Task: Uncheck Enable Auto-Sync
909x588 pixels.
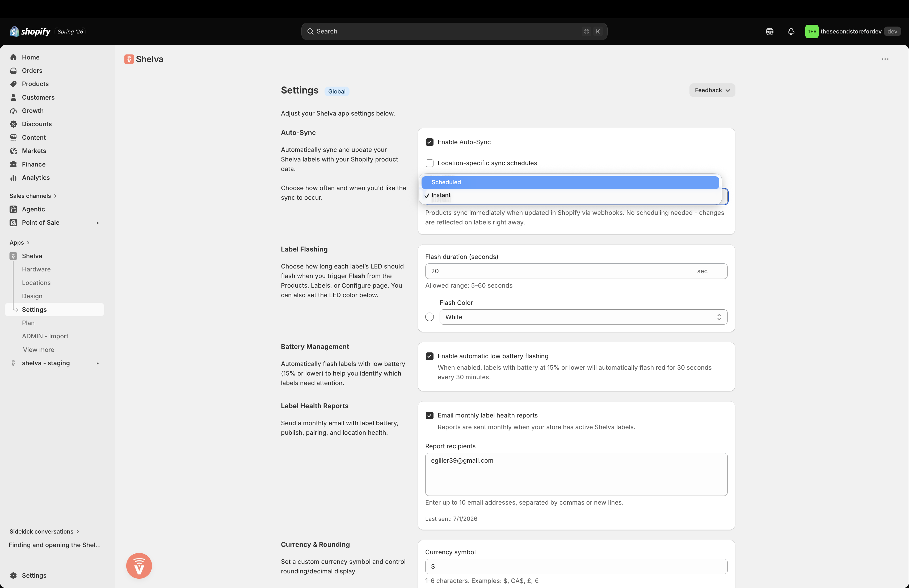Action: pyautogui.click(x=430, y=142)
